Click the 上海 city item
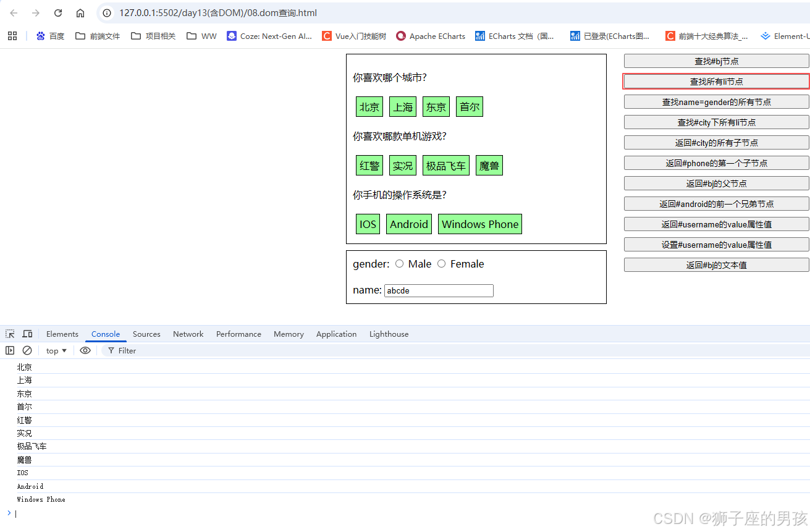The width and height of the screenshot is (810, 532). [403, 106]
